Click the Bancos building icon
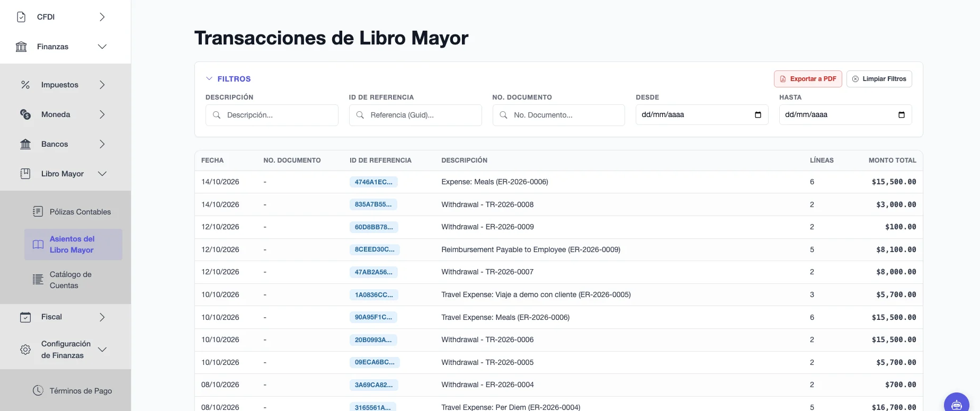The width and height of the screenshot is (980, 411). (x=25, y=144)
